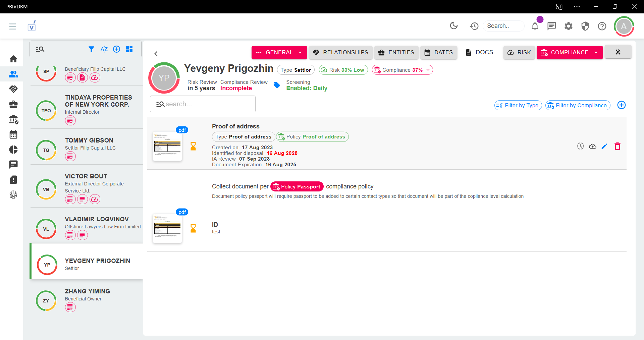Click the cloud download icon for the document
This screenshot has height=340, width=644.
pyautogui.click(x=593, y=146)
